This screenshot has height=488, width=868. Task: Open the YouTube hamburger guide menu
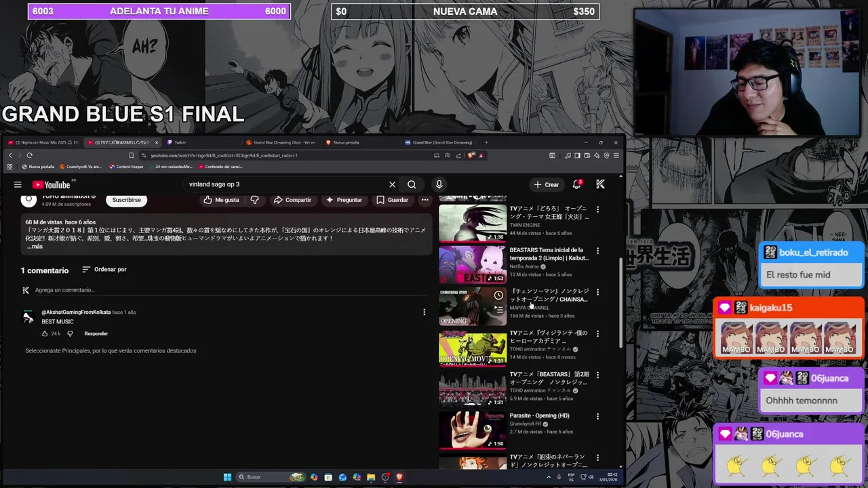tap(18, 184)
